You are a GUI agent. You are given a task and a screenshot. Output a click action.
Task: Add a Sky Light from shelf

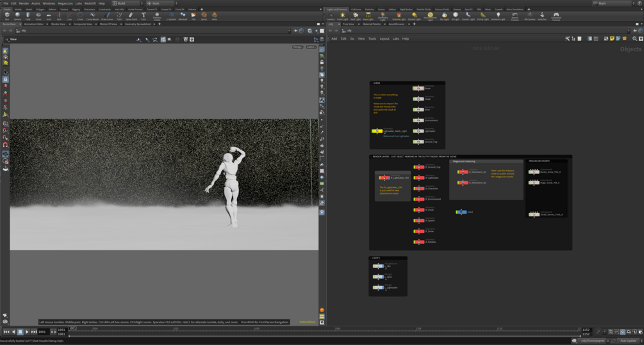tap(444, 15)
